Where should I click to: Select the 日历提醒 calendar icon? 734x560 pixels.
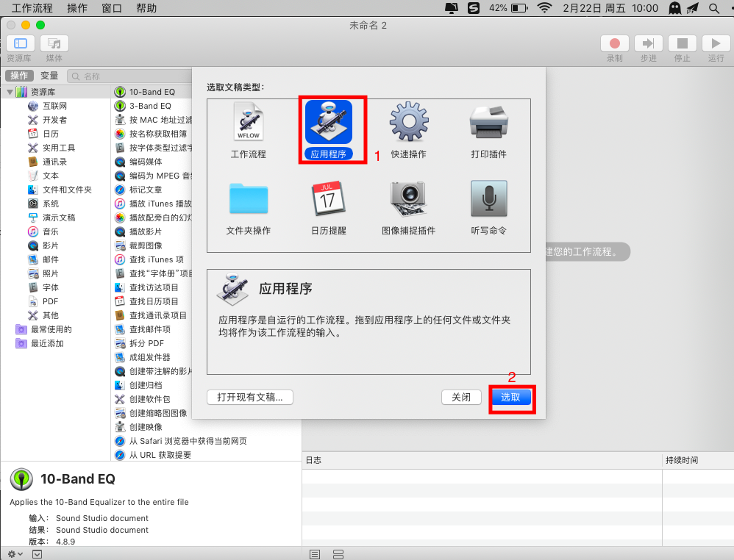click(328, 199)
